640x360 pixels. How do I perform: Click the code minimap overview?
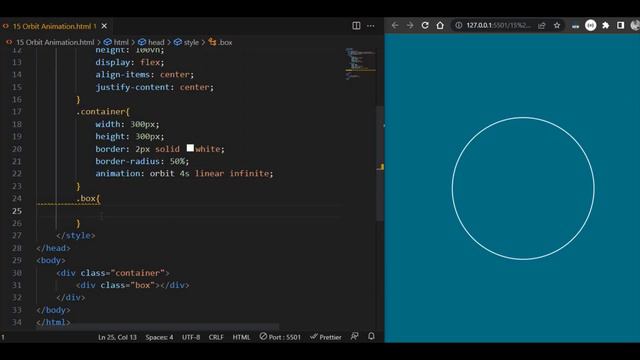click(360, 64)
